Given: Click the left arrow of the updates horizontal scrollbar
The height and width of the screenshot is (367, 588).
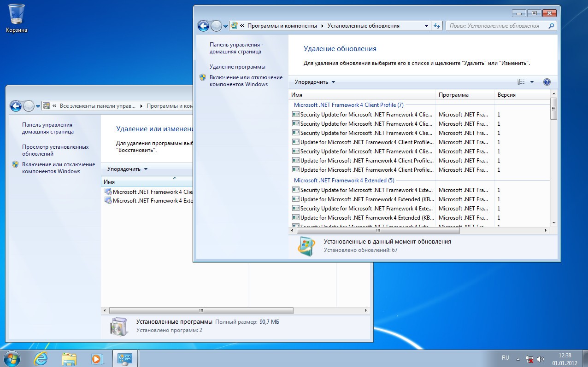Looking at the screenshot, I should click(x=293, y=230).
